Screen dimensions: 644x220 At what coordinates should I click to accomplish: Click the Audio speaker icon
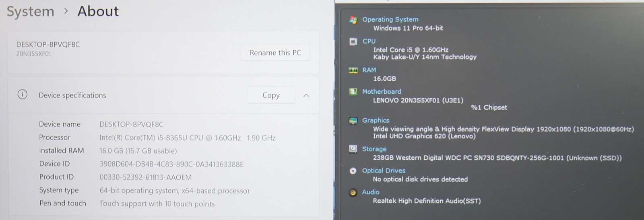[353, 193]
